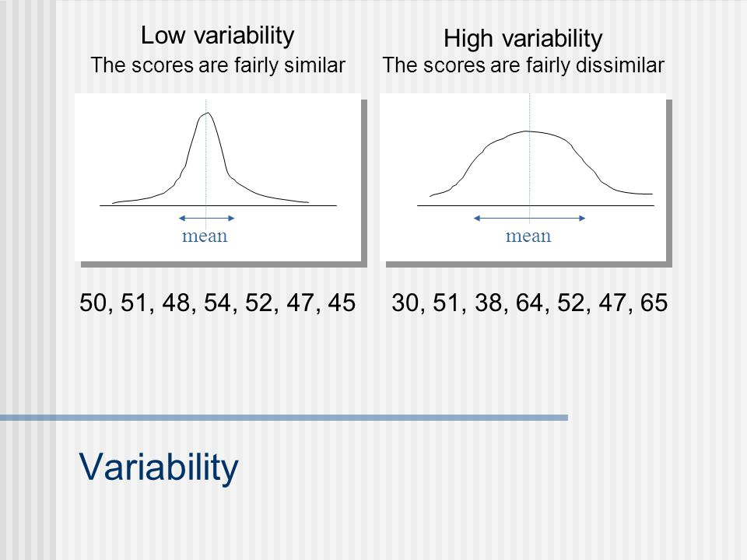Select 'The scores are fairly dissimilar' text
The image size is (747, 560).
(x=523, y=65)
